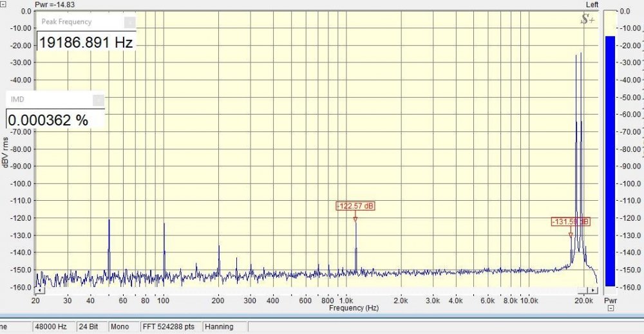Click the FFT 524288 pts status field
This screenshot has width=644, height=334.
(x=171, y=326)
